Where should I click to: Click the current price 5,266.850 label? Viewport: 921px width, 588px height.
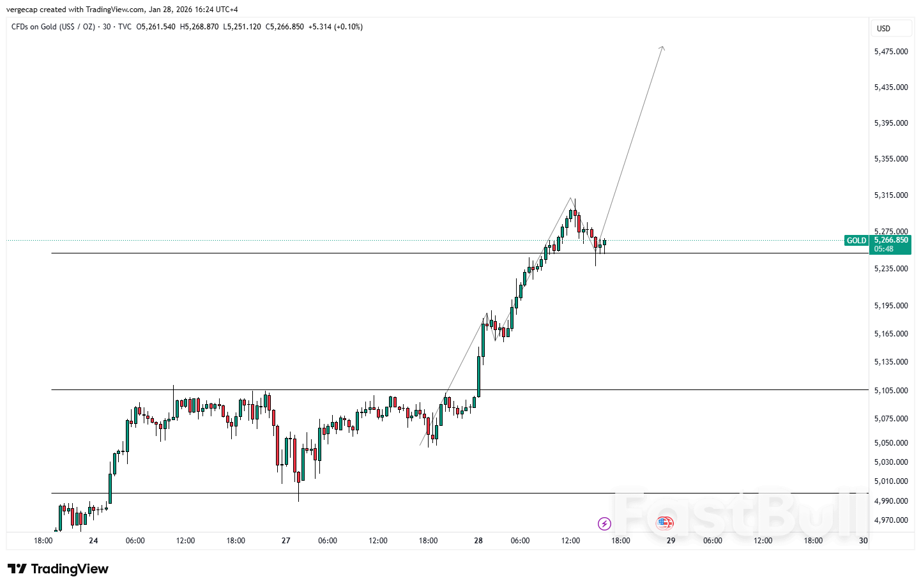point(891,240)
